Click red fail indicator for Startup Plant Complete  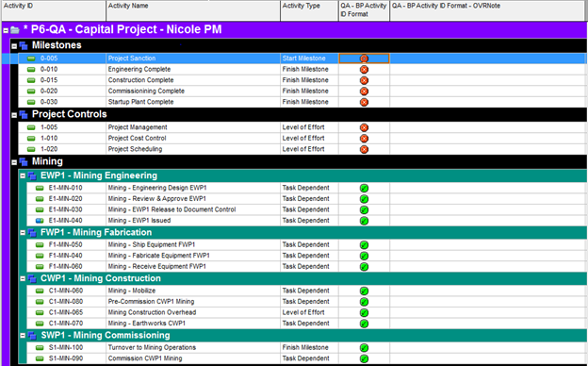(x=364, y=102)
